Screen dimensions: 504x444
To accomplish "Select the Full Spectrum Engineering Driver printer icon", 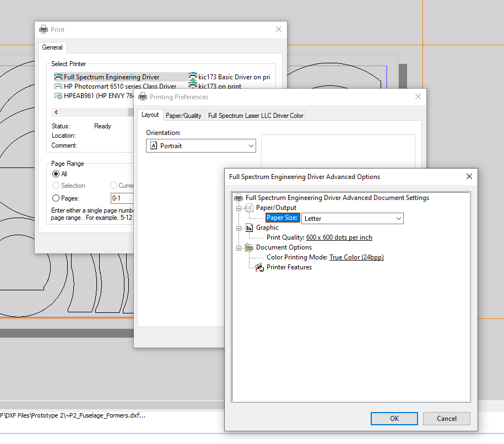I will (58, 77).
